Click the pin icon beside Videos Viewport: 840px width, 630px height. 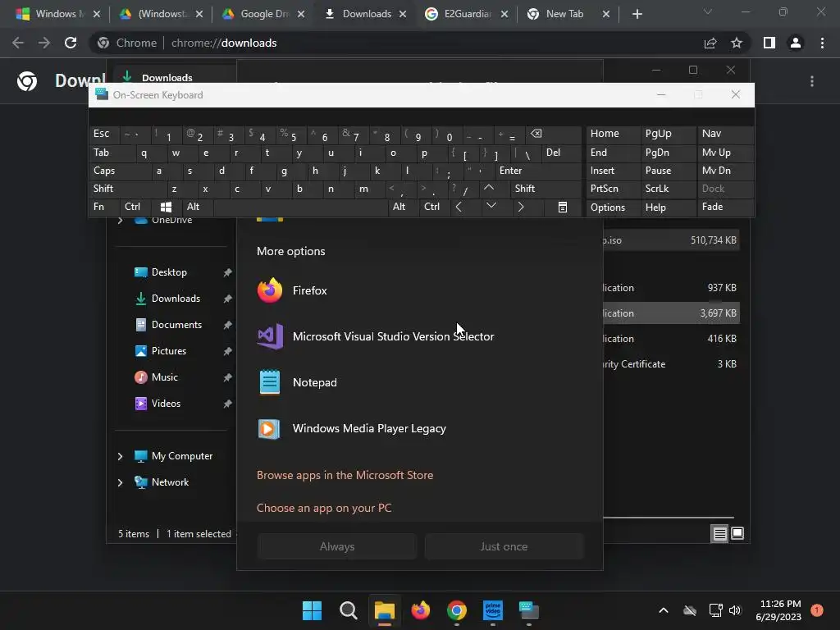(228, 404)
